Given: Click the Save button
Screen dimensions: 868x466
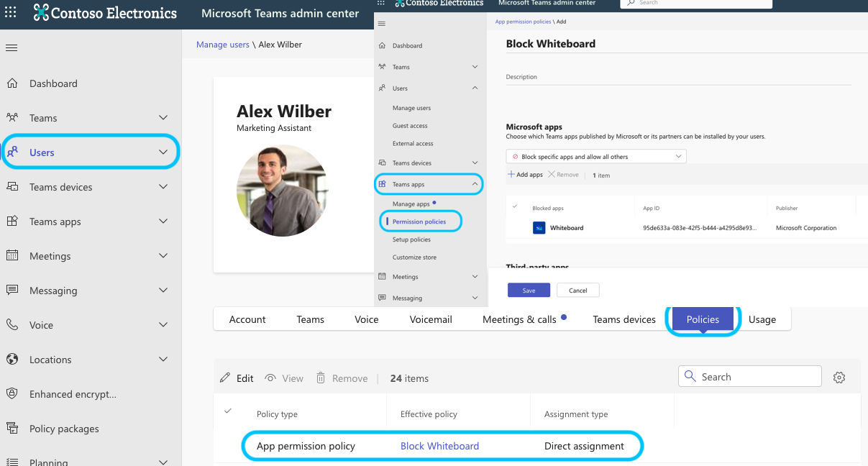Looking at the screenshot, I should coord(529,290).
